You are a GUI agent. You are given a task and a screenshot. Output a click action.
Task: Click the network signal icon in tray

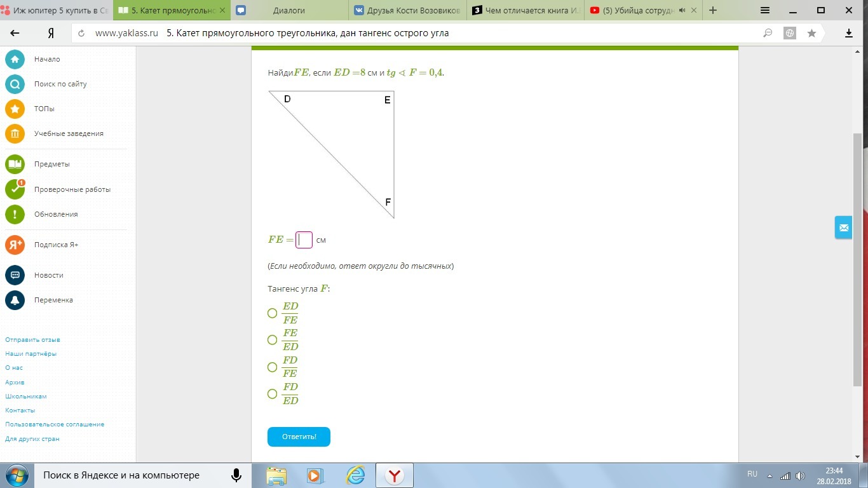click(x=785, y=476)
